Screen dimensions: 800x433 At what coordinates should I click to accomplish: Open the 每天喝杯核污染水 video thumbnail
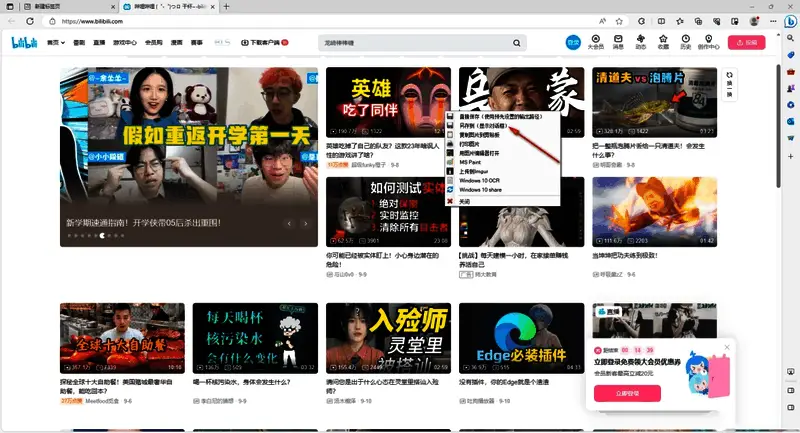coord(255,338)
